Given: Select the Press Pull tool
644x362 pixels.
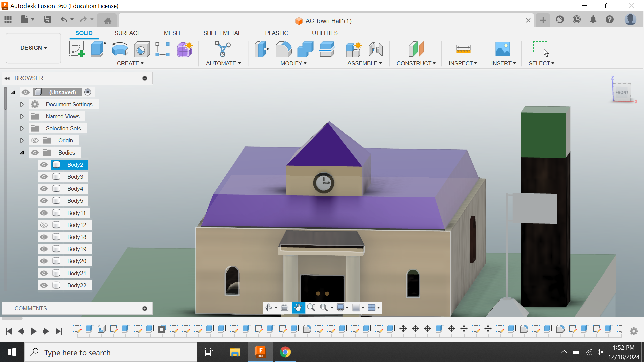Looking at the screenshot, I should (262, 49).
